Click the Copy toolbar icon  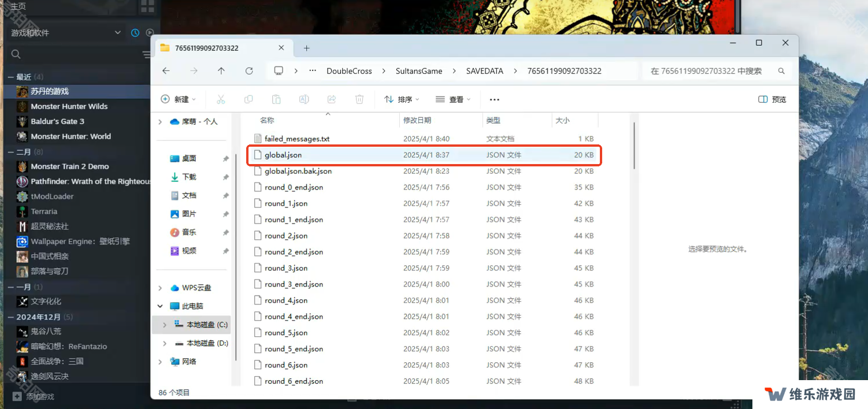248,99
